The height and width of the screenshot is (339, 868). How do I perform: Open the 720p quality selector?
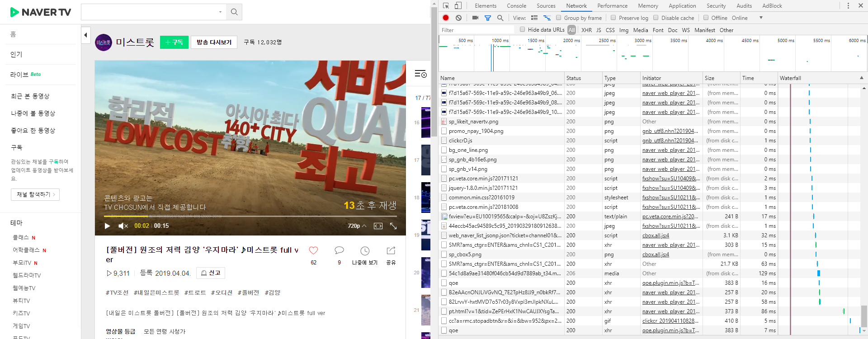pos(357,226)
